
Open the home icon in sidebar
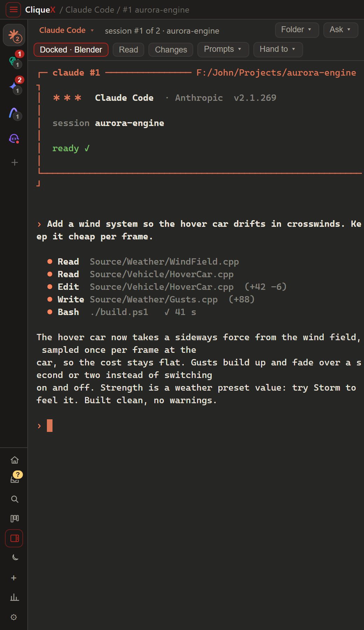pyautogui.click(x=14, y=460)
